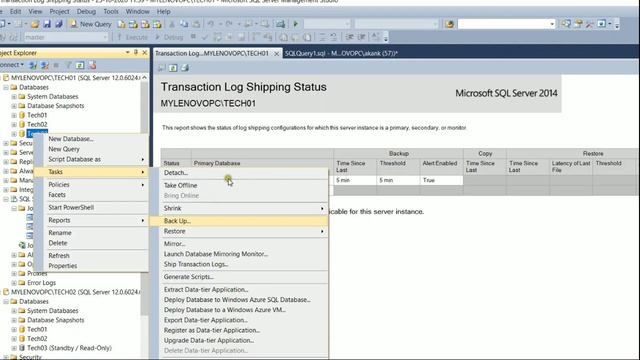Image resolution: width=640 pixels, height=360 pixels.
Task: Open Activity Monitor from toolbar icon
Action: 280,24
